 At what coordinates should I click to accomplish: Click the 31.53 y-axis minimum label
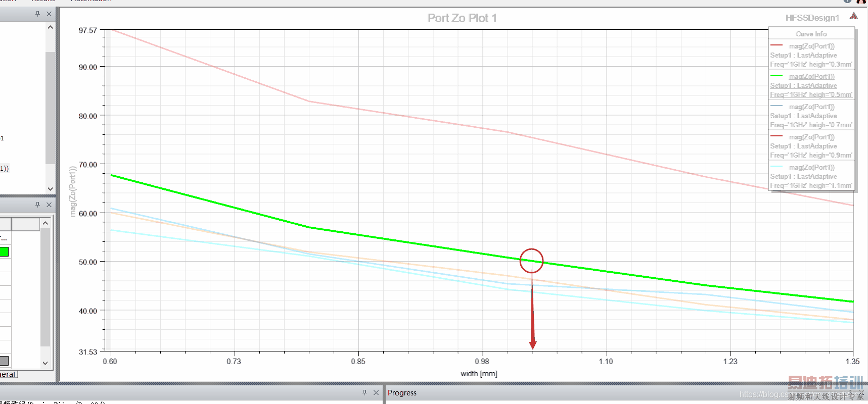(88, 352)
